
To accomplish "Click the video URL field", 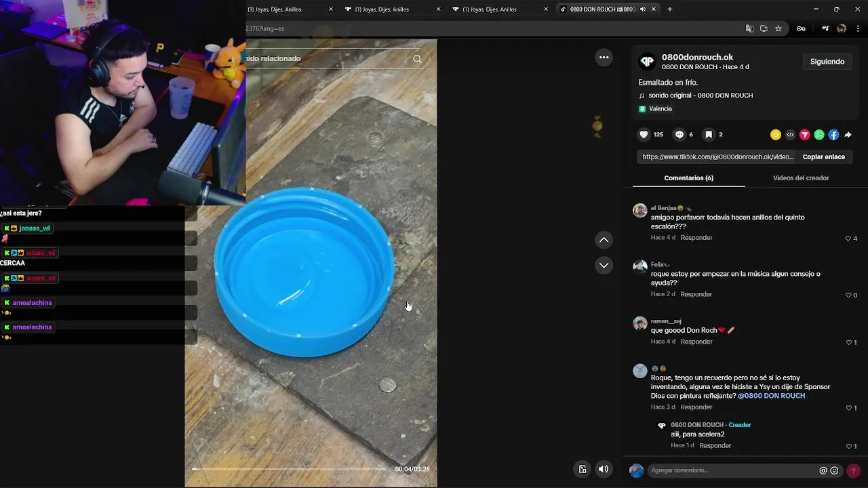I will pos(717,157).
